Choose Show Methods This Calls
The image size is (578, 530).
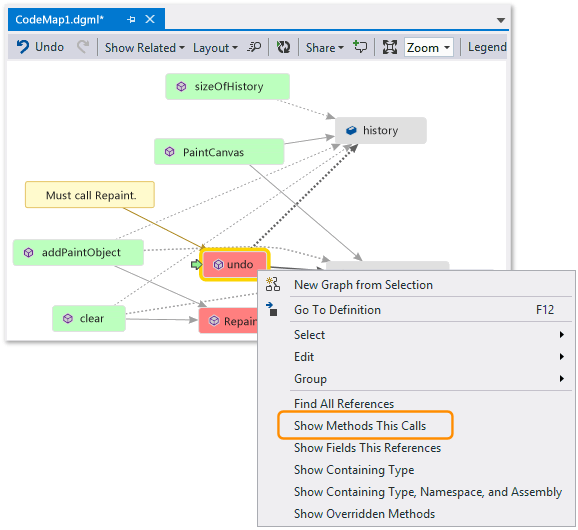tap(416, 426)
